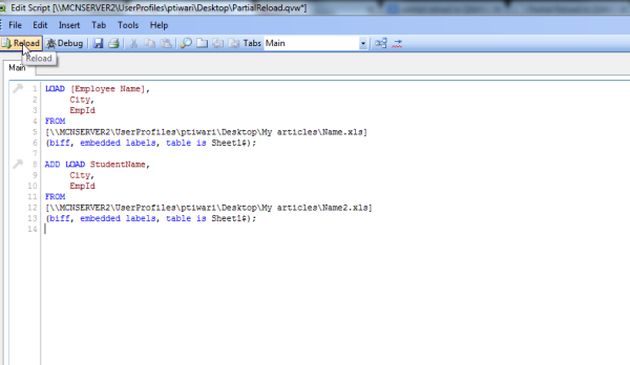The width and height of the screenshot is (630, 365).
Task: Cut selected script text with the scissors icon
Action: pos(133,43)
